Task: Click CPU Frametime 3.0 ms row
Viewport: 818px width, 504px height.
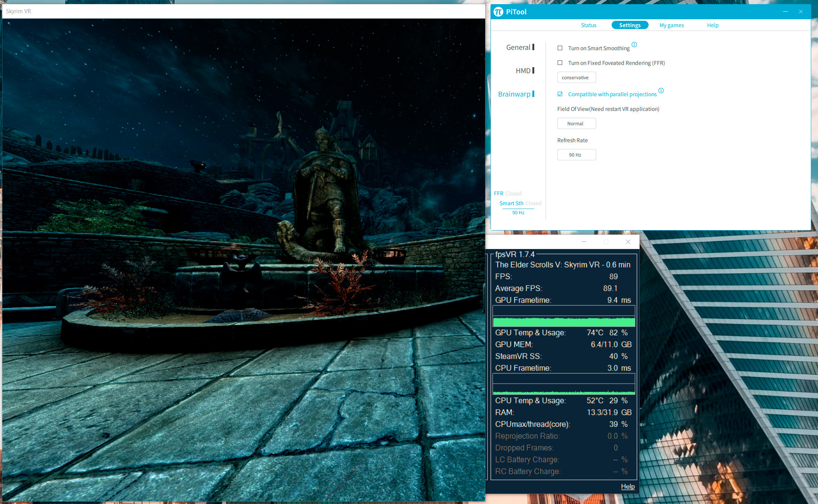Action: coord(563,368)
